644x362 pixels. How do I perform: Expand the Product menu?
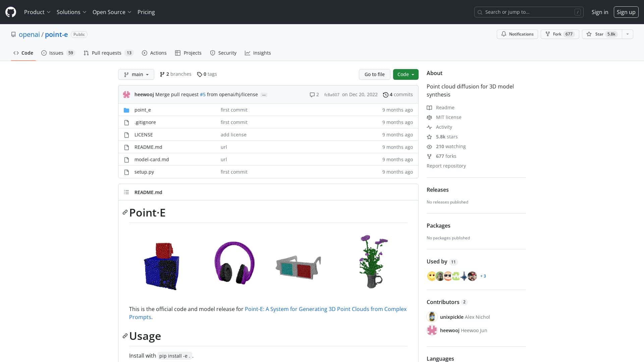37,12
